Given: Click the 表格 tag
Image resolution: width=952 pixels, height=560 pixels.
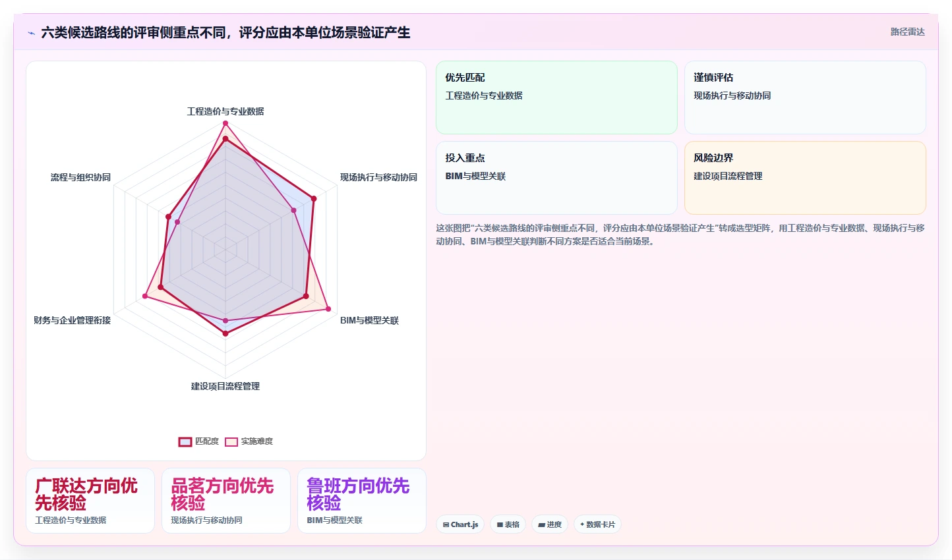Looking at the screenshot, I should pos(508,524).
